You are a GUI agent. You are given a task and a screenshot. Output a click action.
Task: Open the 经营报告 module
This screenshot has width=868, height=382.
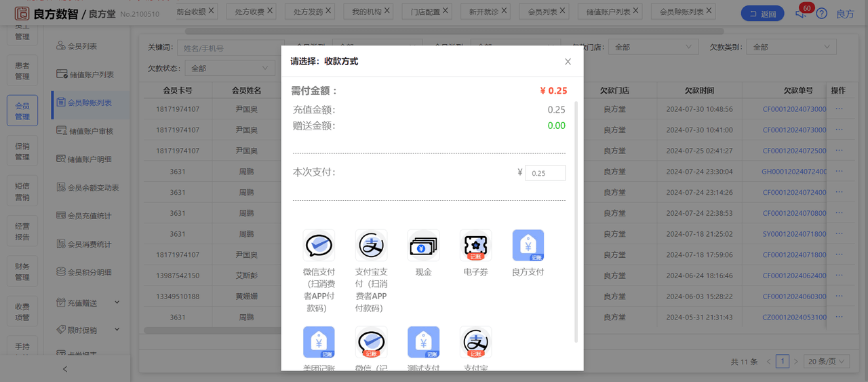point(22,231)
